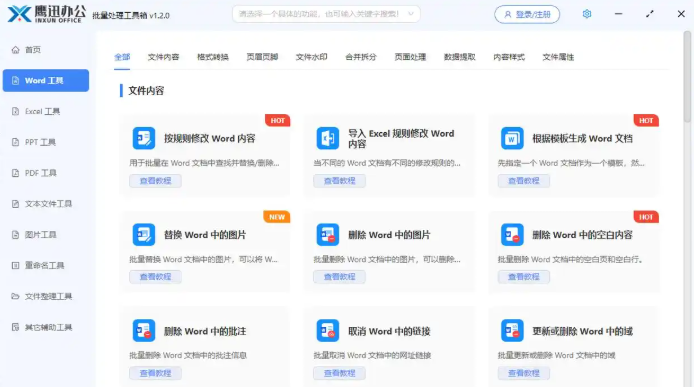Switch to the 文件内容 tab
The height and width of the screenshot is (387, 694).
tap(163, 57)
